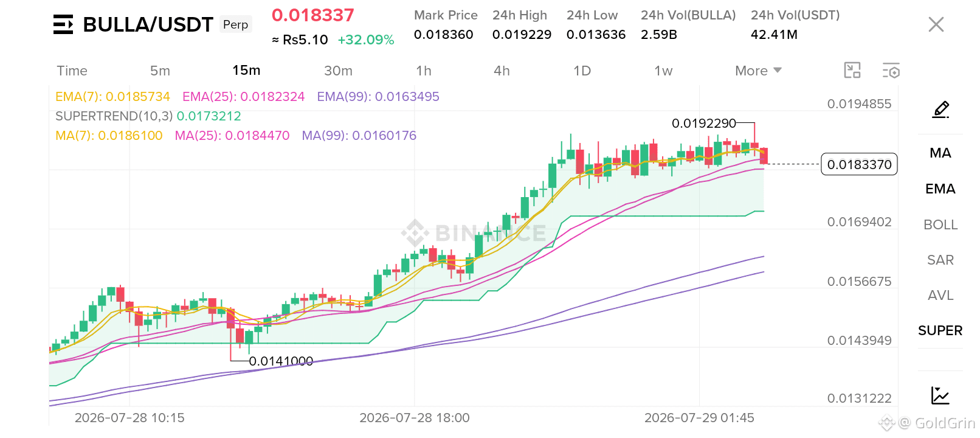Image resolution: width=980 pixels, height=438 pixels.
Task: Tap the 2026-07-28 18:00 time label
Action: (x=415, y=418)
